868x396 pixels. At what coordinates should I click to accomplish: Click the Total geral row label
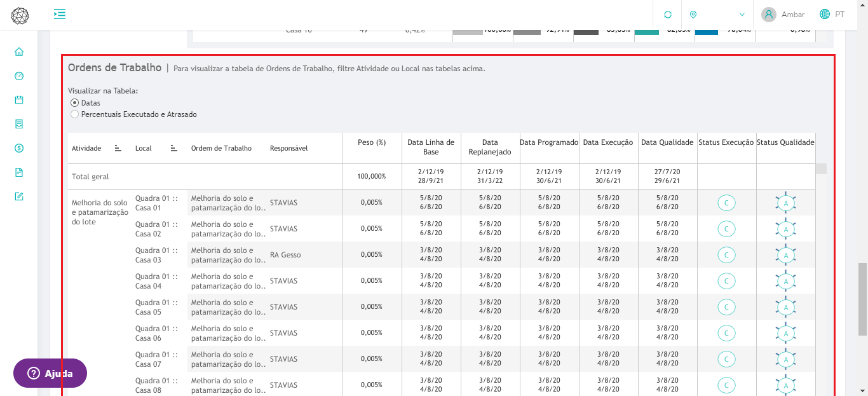(x=90, y=177)
